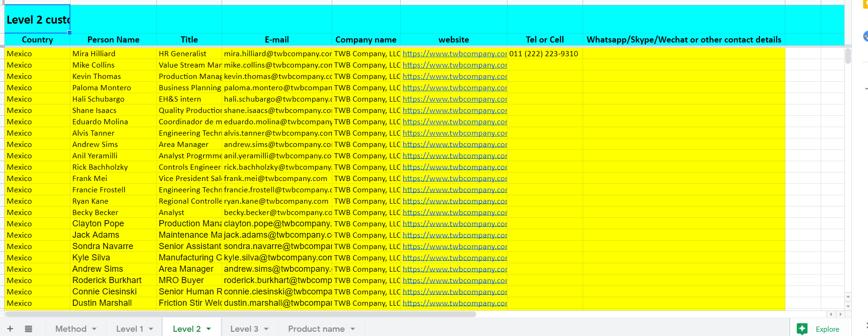Viewport: 868px width, 336px height.
Task: Select eduardo.molina email cell
Action: (277, 121)
